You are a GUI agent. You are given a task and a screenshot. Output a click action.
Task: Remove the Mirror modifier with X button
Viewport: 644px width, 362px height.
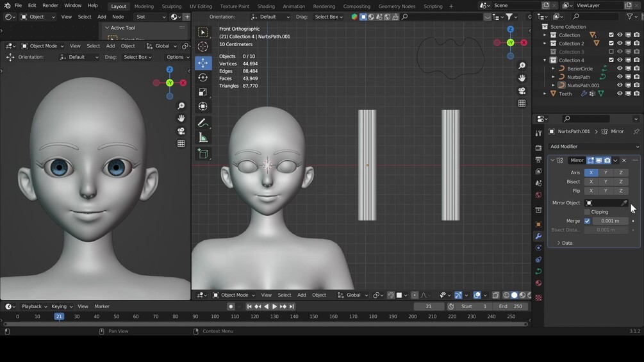624,160
